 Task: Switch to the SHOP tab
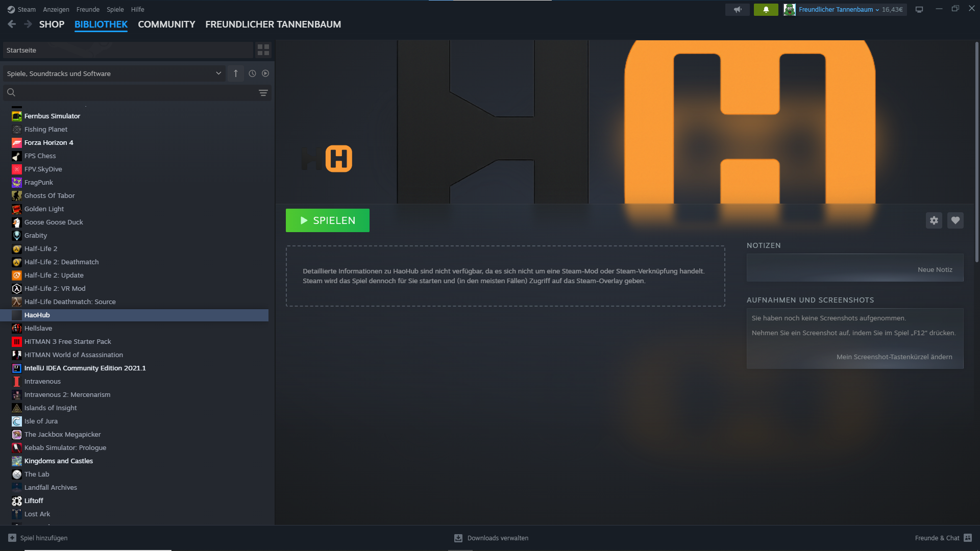pos(52,24)
